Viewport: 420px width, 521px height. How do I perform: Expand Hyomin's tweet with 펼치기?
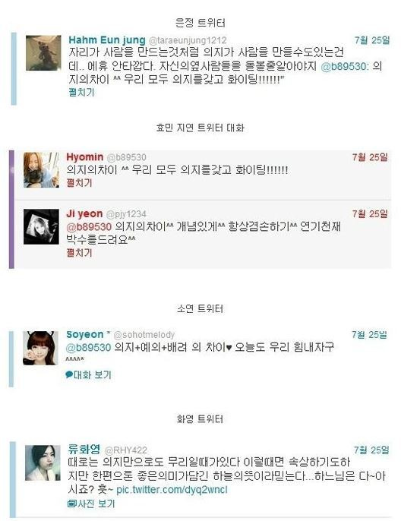pos(79,182)
